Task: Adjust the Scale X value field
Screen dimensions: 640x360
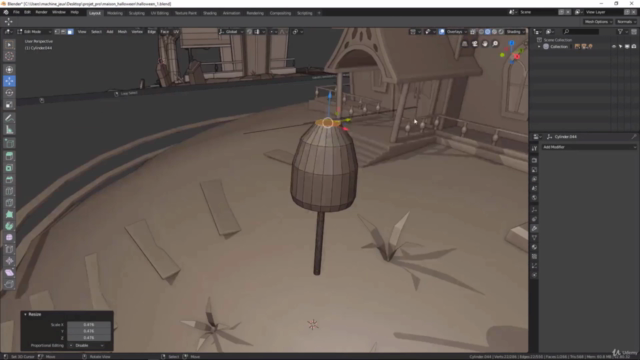Action: tap(89, 324)
